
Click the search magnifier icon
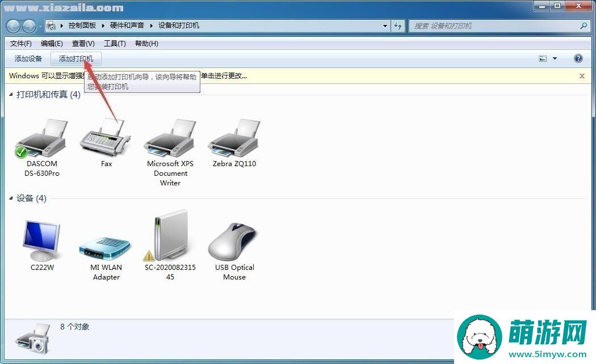[x=584, y=26]
